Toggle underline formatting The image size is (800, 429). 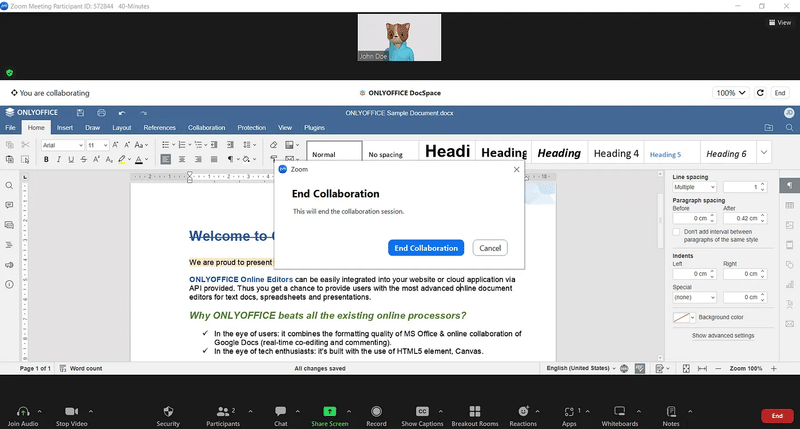71,160
